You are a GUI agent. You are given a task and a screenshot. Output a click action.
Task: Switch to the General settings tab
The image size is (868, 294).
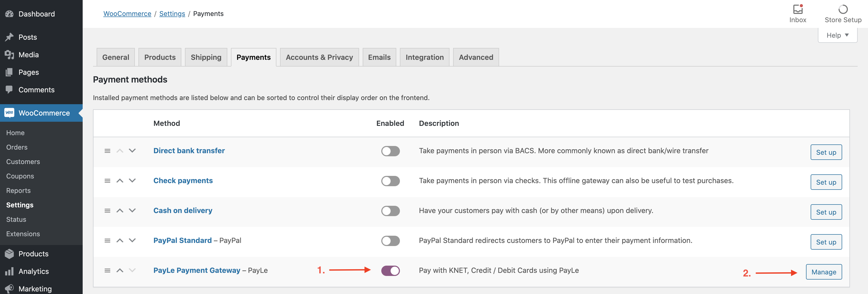tap(115, 57)
